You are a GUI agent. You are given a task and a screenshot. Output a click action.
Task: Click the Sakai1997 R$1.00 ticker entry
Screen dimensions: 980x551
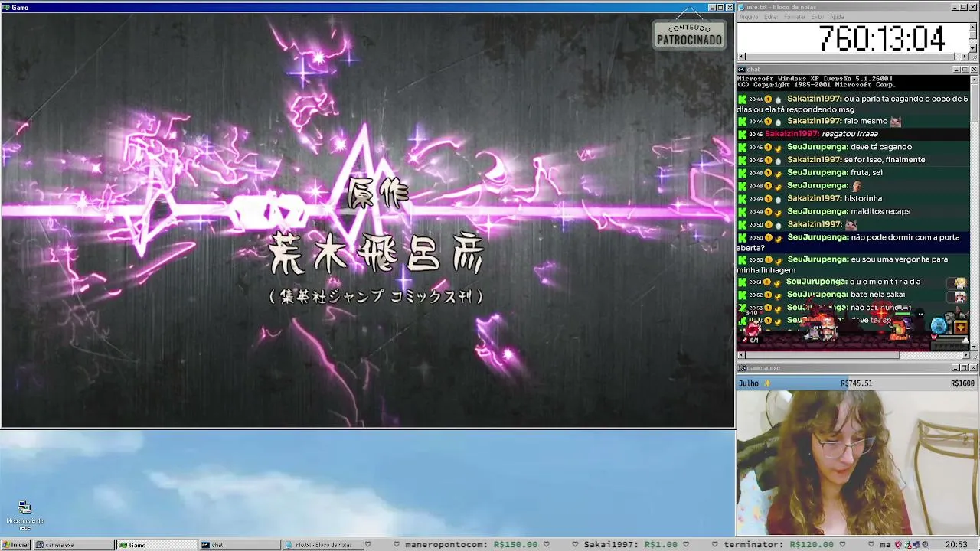click(631, 545)
